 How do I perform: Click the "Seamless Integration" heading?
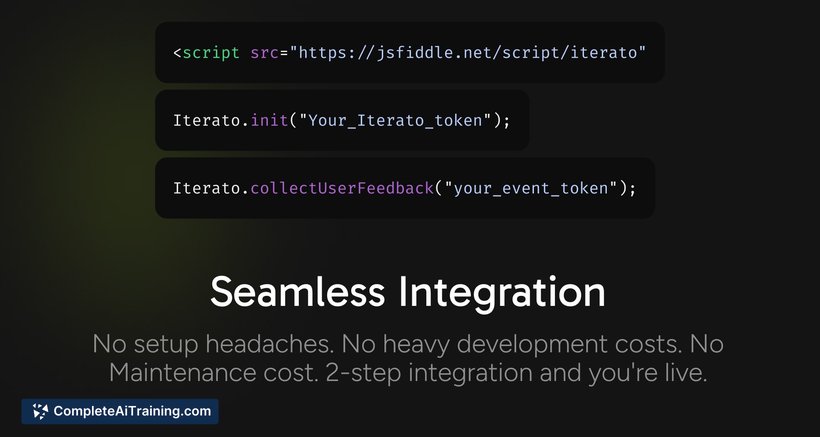click(x=408, y=293)
